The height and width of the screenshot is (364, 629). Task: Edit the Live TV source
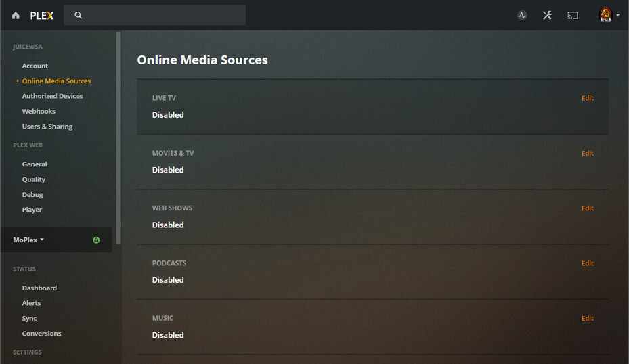[587, 98]
